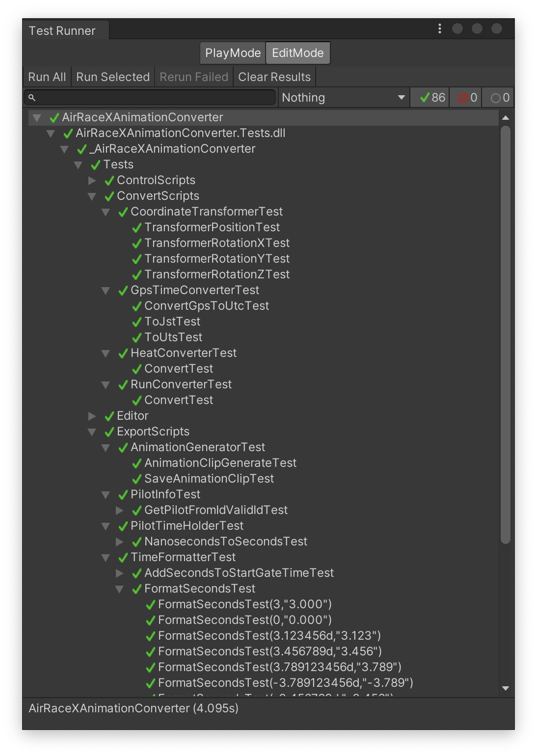Image resolution: width=537 pixels, height=756 pixels.
Task: Switch to the PlayMode tab
Action: click(x=233, y=53)
